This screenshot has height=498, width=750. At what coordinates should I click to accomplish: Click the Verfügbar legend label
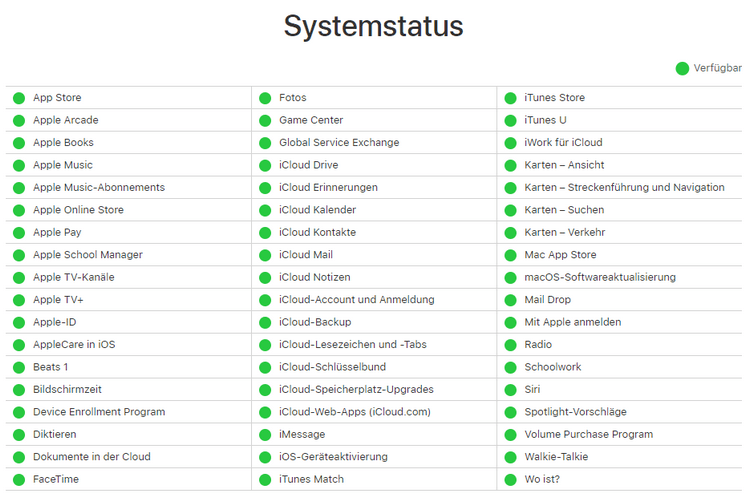tap(718, 68)
